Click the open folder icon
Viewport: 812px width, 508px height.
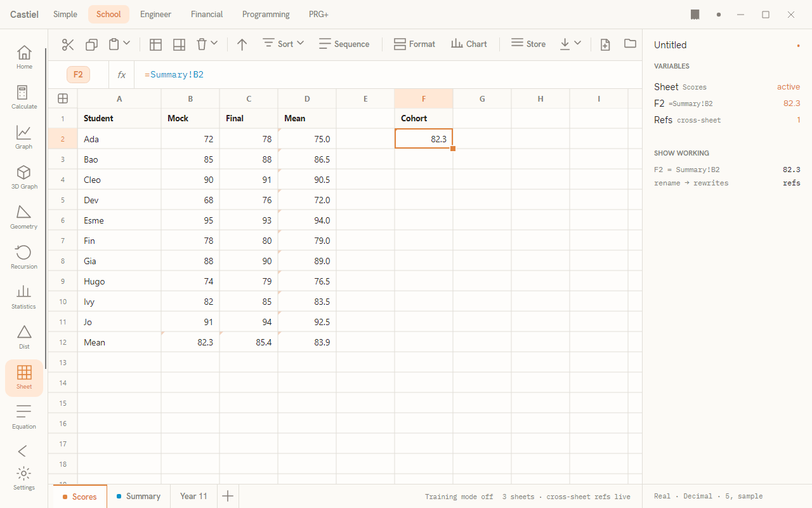630,44
